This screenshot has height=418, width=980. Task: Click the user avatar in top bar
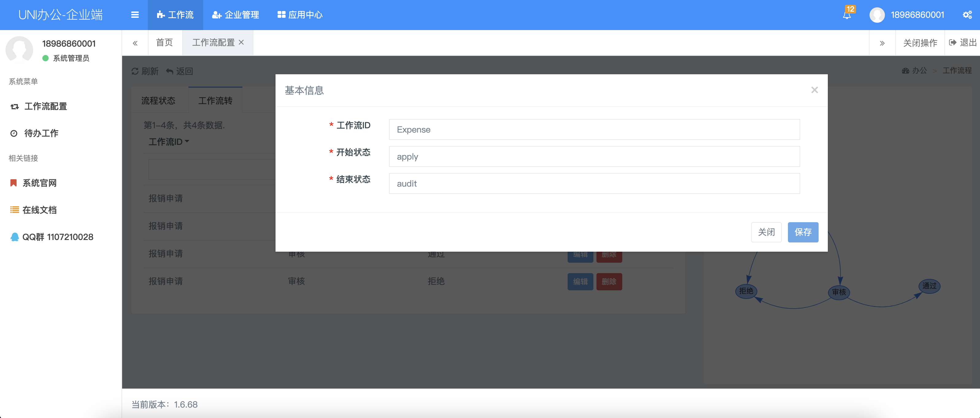click(x=877, y=15)
